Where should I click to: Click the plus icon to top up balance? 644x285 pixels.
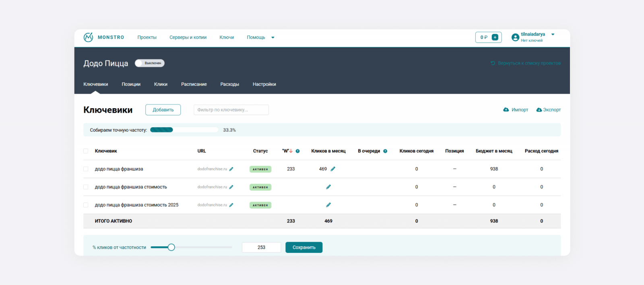coord(495,37)
